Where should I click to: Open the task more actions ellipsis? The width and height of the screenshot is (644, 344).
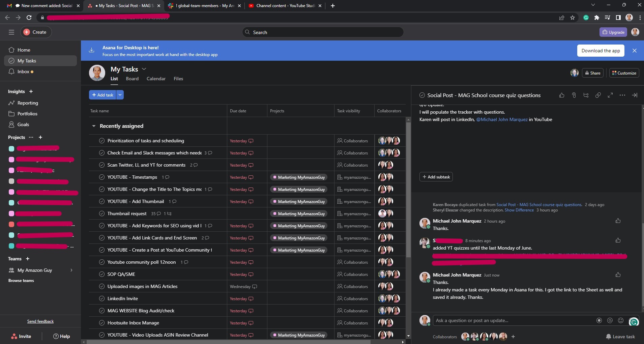(622, 95)
